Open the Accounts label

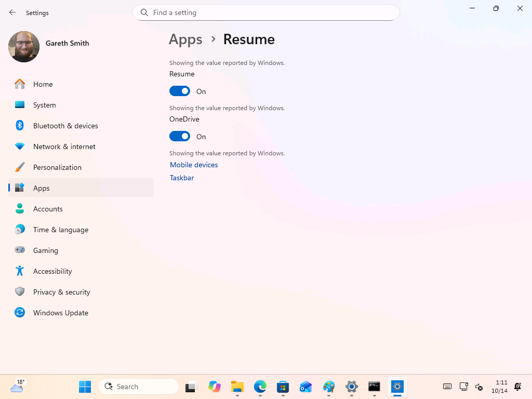tap(48, 209)
